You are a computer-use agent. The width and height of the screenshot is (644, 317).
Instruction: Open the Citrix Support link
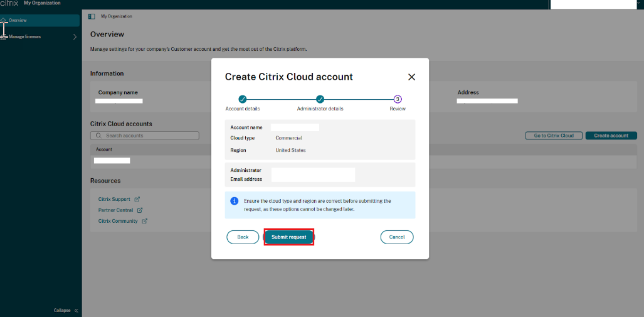114,199
